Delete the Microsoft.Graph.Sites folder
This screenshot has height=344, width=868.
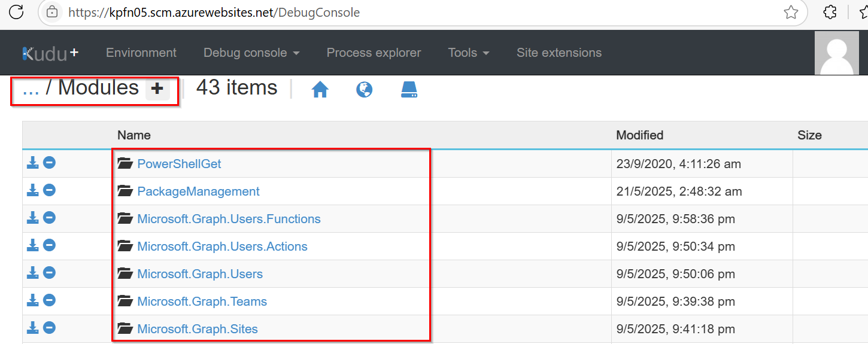click(x=50, y=328)
